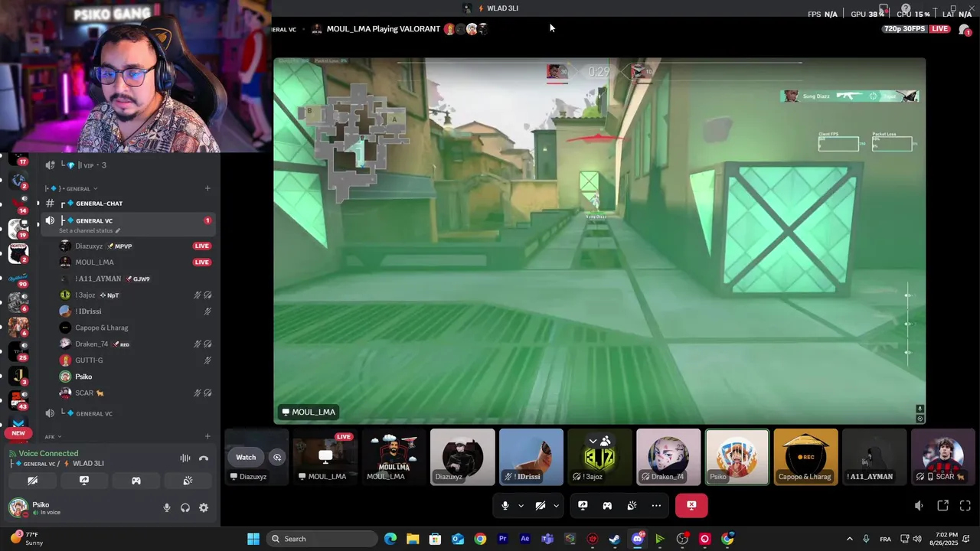Viewport: 980px width, 551px height.
Task: Open user settings gear icon
Action: click(204, 507)
